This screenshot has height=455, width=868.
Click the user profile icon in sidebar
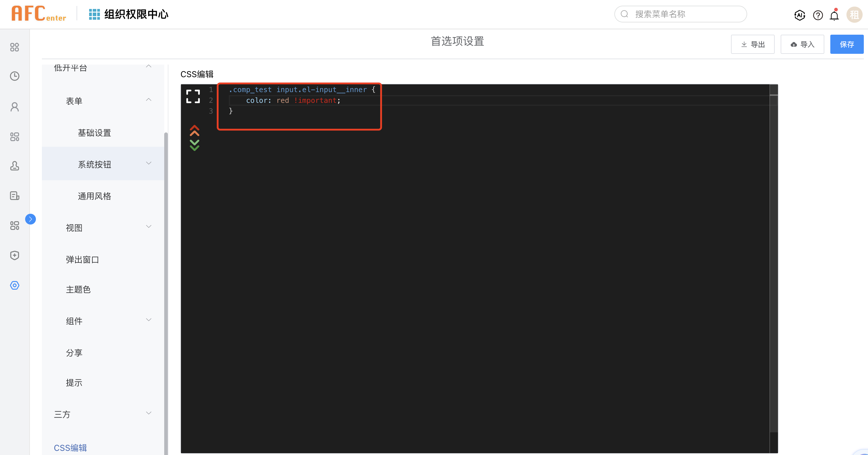click(x=14, y=107)
